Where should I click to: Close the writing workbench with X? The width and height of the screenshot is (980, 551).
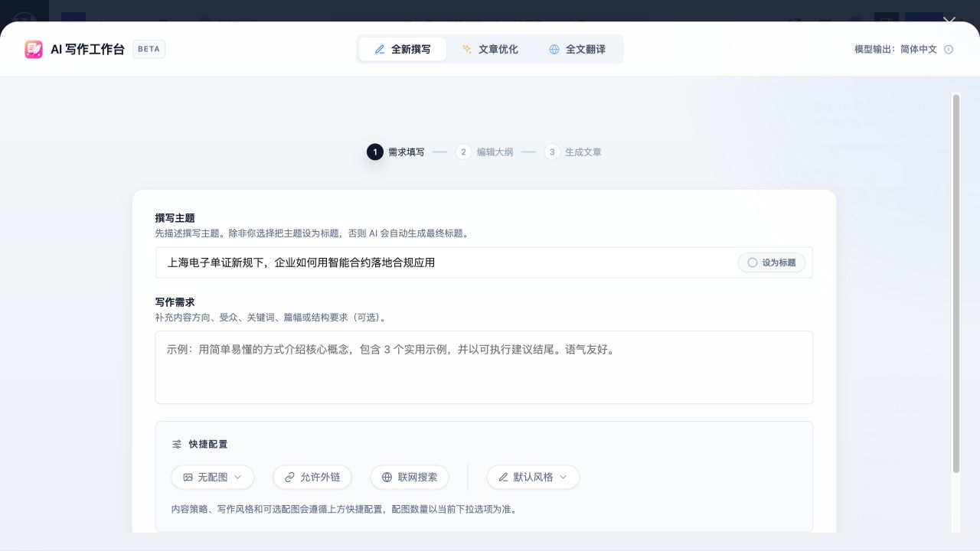(949, 22)
